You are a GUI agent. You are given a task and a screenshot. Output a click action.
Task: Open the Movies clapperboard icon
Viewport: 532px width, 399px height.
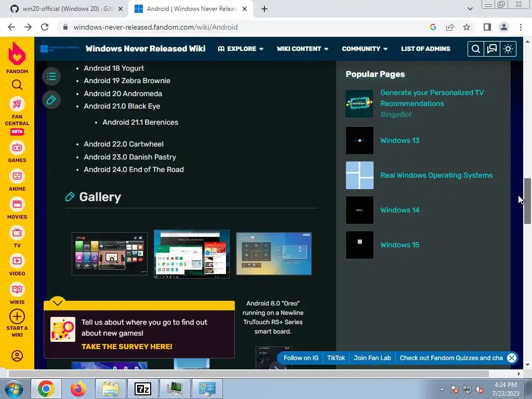17,204
